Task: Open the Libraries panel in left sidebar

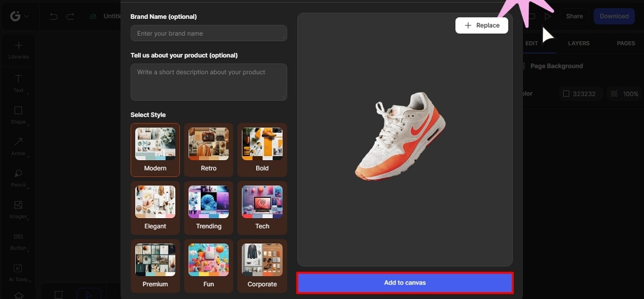Action: tap(18, 50)
